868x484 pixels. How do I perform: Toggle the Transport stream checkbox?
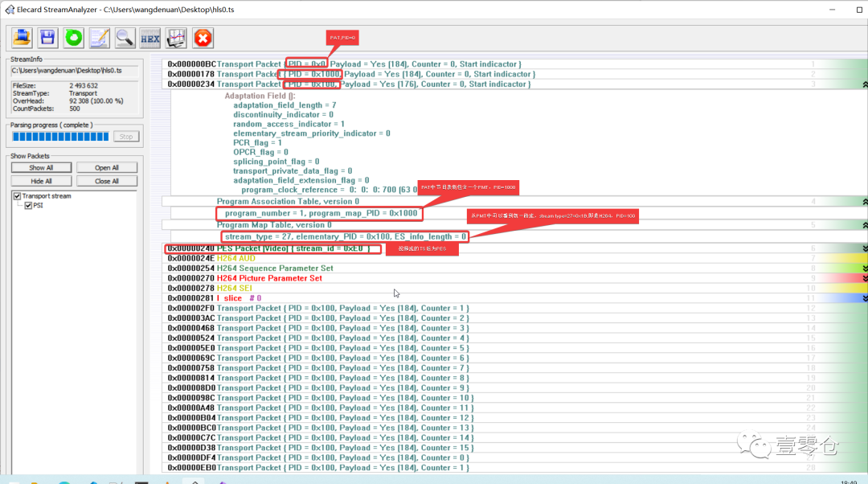click(x=18, y=196)
